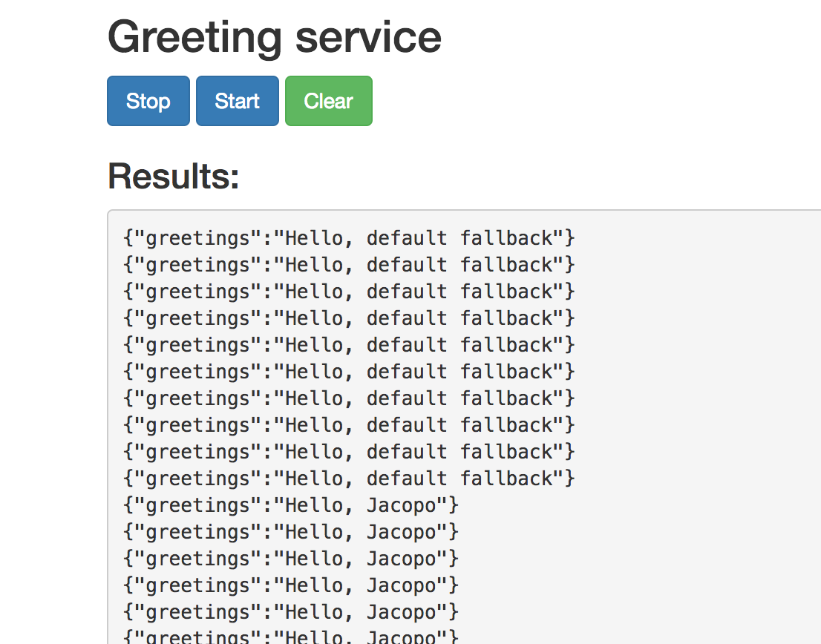
Task: Click the Results: section heading
Action: [174, 177]
